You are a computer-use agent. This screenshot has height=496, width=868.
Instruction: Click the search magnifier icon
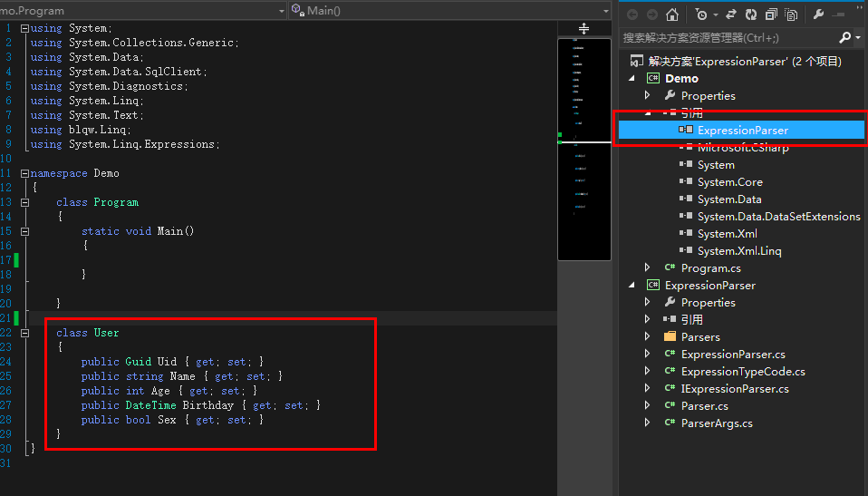click(845, 38)
